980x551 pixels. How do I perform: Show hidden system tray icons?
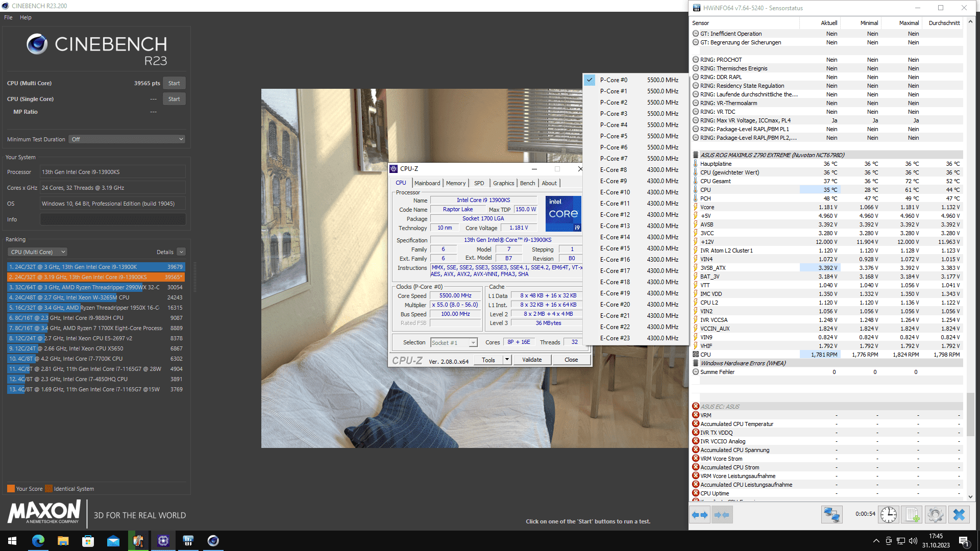tap(876, 541)
